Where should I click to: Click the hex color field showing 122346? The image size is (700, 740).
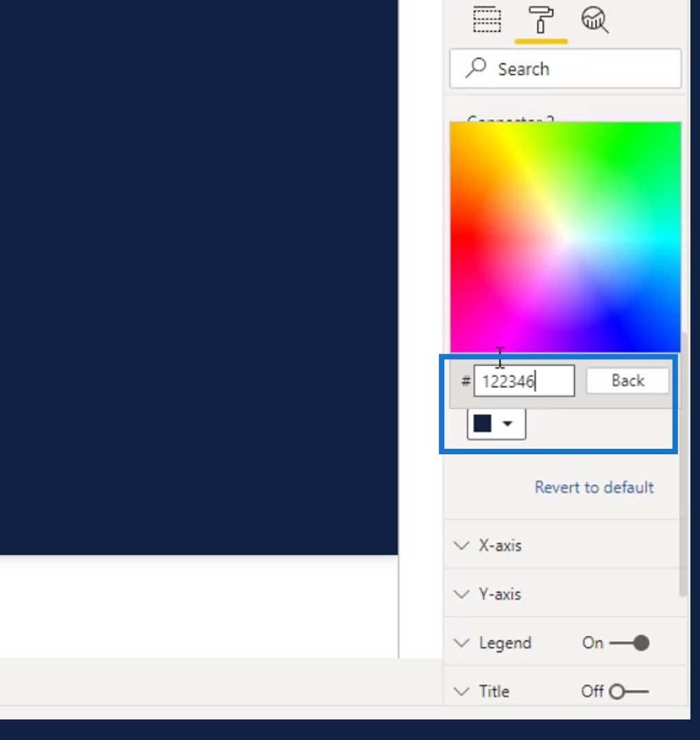pyautogui.click(x=524, y=381)
